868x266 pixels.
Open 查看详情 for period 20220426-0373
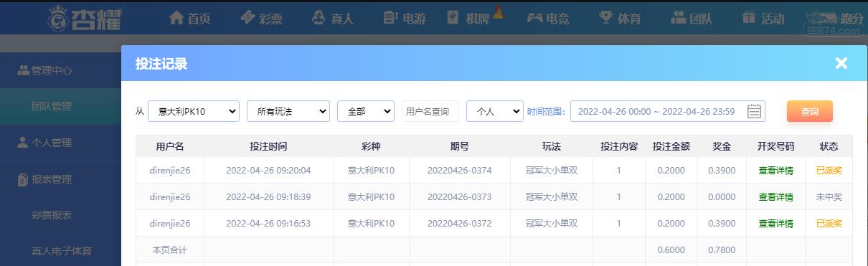point(775,197)
